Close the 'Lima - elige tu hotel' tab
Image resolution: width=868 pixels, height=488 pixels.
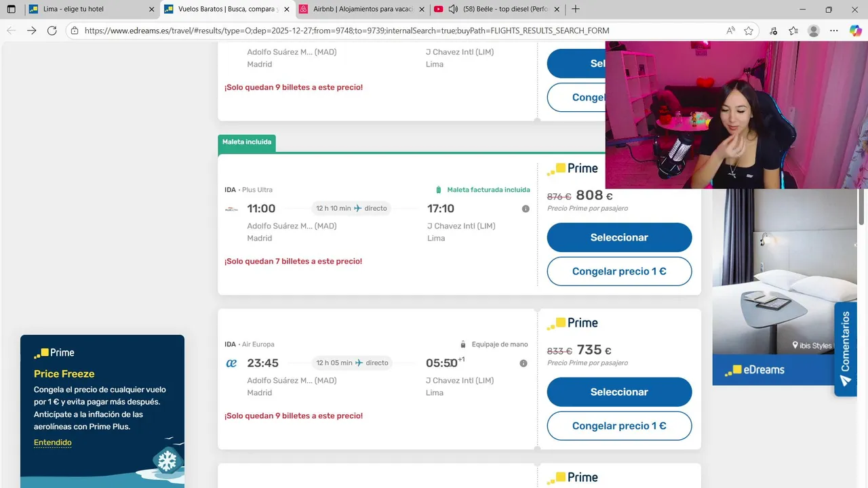(x=151, y=9)
